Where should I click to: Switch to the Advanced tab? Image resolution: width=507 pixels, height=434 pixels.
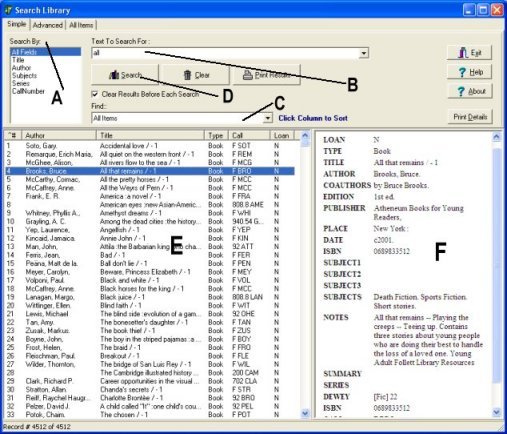48,25
